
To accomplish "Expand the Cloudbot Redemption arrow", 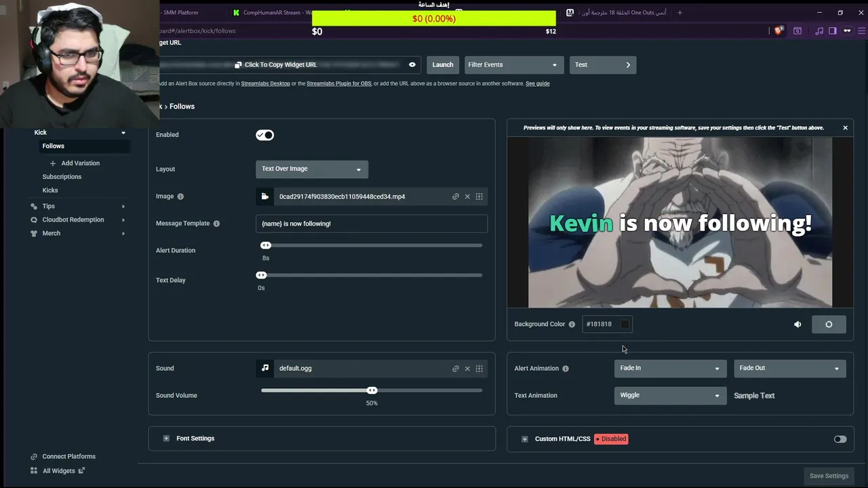I will [123, 220].
